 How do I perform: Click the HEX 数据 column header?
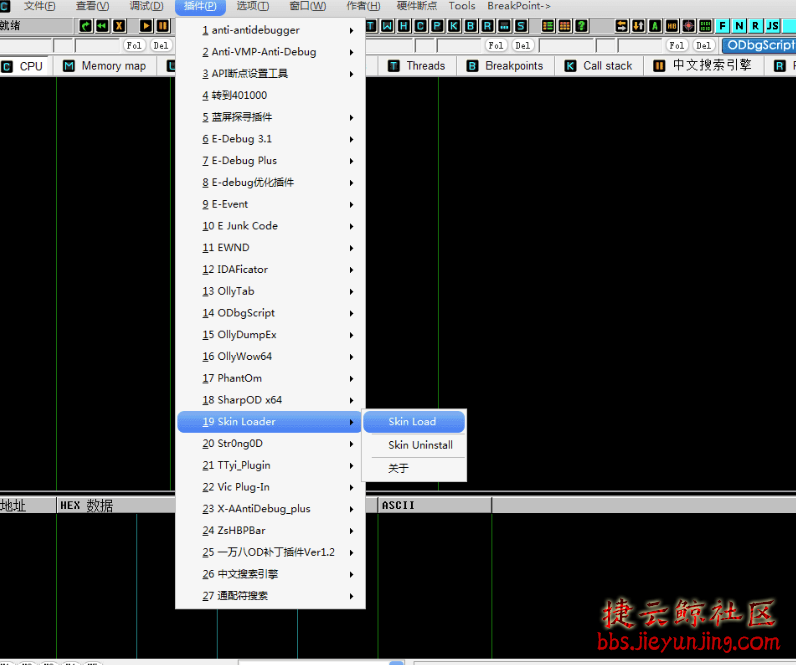point(116,506)
